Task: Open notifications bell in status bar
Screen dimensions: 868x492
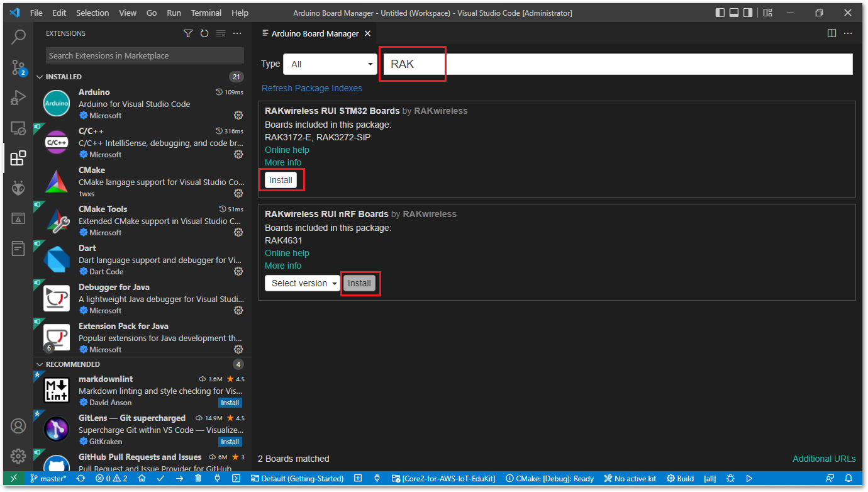Action: click(x=849, y=479)
